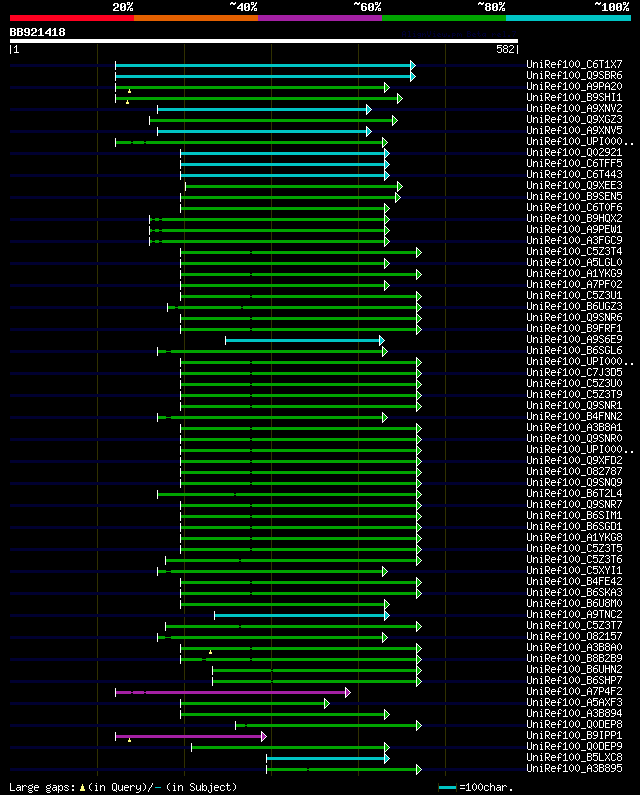640x795 pixels.
Task: Select the UniRef100_Q02921 label
Action: point(574,153)
